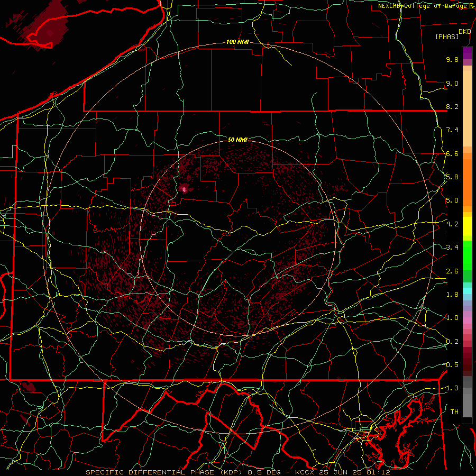
Task: Click the 100 NMI range ring label
Action: click(x=237, y=42)
